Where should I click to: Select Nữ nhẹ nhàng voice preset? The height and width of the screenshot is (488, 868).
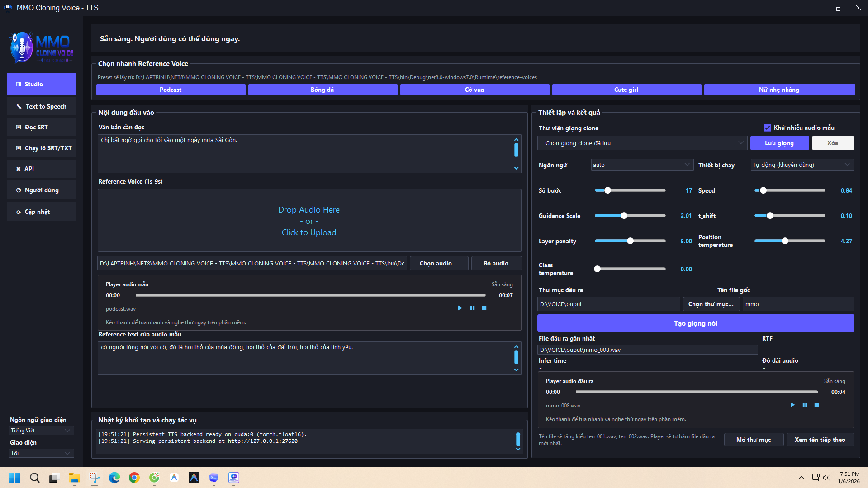tap(779, 90)
